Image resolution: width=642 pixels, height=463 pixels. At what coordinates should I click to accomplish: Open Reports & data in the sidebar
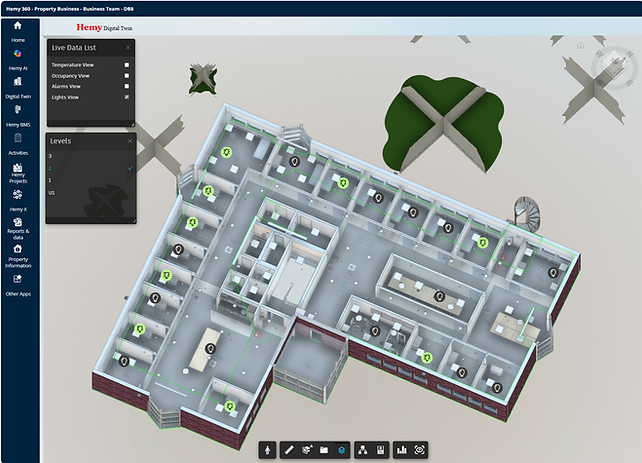18,228
